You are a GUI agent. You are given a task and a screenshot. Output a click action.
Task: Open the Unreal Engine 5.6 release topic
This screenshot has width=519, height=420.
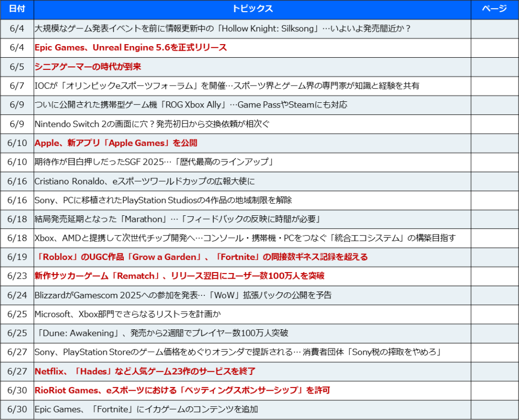(x=131, y=48)
